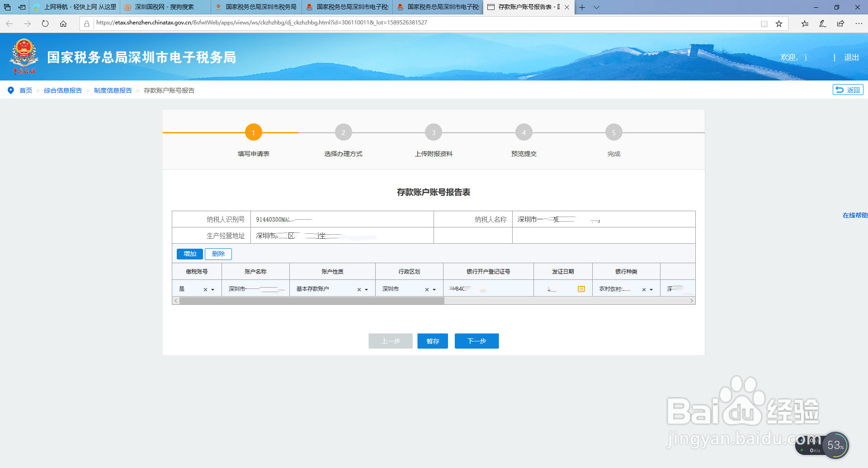Click the annotation pen icon near the toolbar
Image resolution: width=868 pixels, height=468 pixels.
coord(822,24)
